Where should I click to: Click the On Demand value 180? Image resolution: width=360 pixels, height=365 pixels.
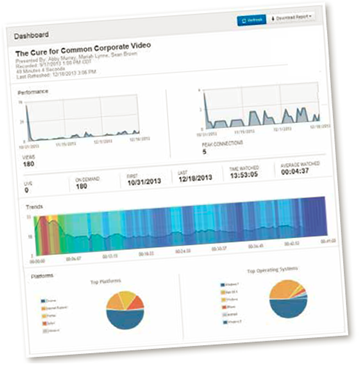coord(82,186)
